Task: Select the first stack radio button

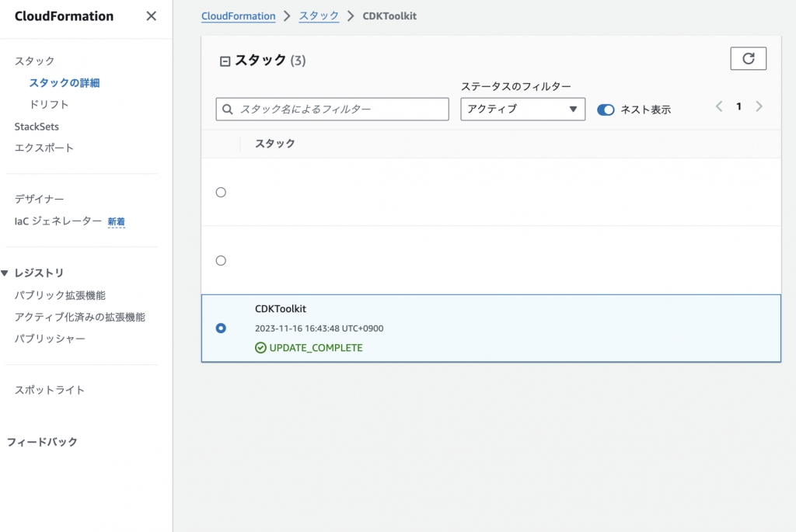Action: tap(221, 192)
